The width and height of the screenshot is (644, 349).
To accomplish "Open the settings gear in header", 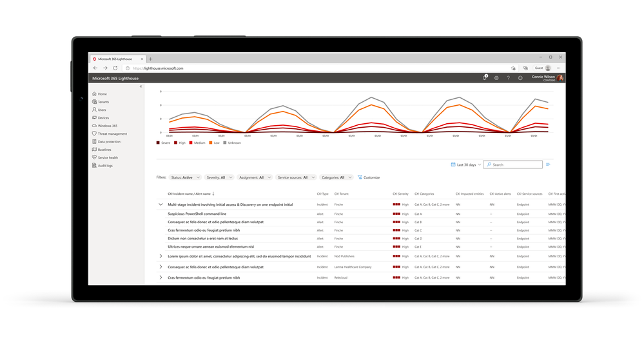I will tap(496, 78).
